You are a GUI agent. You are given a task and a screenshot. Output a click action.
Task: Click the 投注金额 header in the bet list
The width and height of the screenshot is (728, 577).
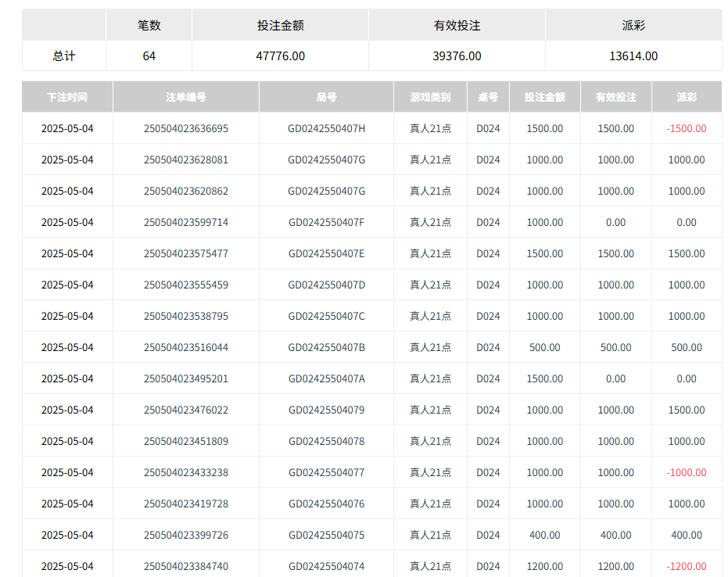click(x=544, y=97)
